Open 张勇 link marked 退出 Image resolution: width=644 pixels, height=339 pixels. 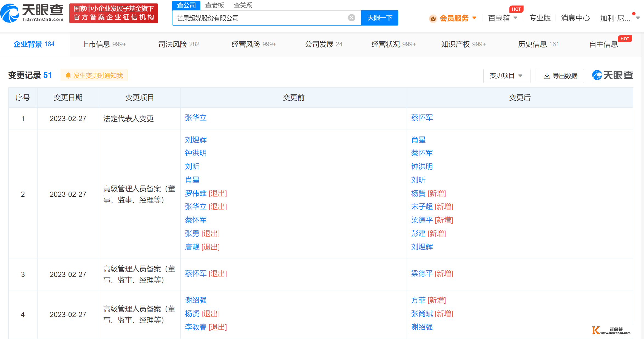(x=192, y=233)
